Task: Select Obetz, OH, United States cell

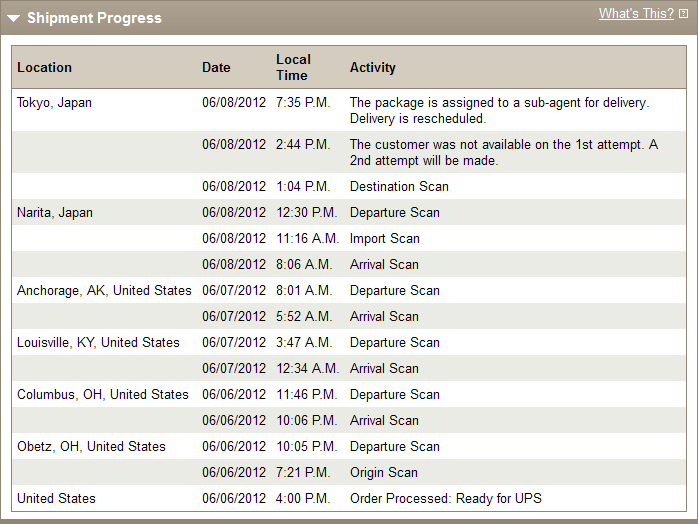Action: pos(91,447)
